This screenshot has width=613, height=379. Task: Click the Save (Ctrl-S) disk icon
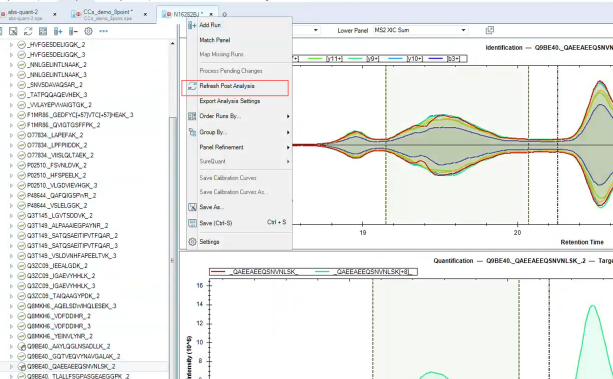click(192, 223)
